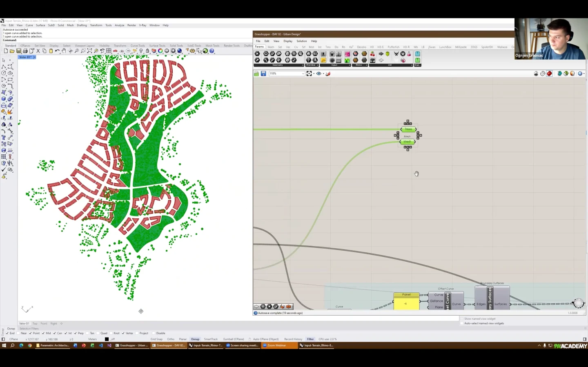Click the Grasshopper sketch pen icon

[328, 73]
